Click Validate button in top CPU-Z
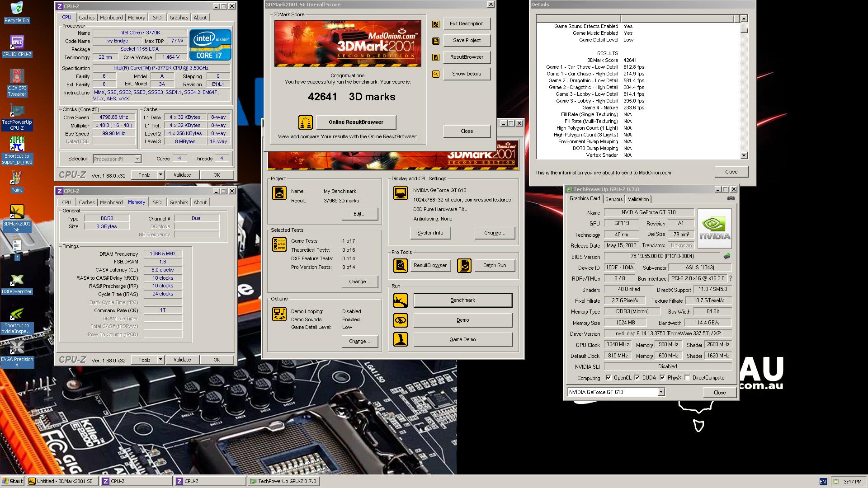This screenshot has width=868, height=488. [182, 175]
